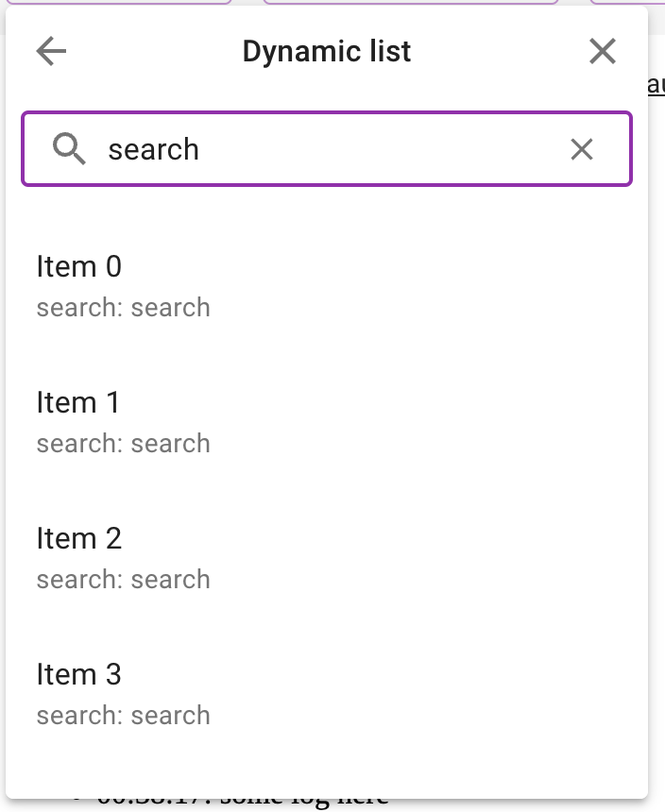665x812 pixels.
Task: Click the 'search: search' subtitle under Item 3
Action: [x=123, y=715]
